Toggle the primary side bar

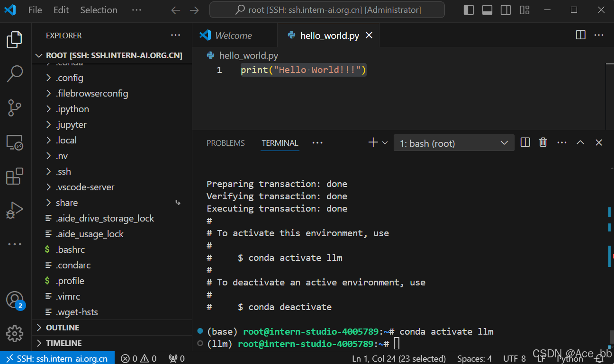point(469,10)
